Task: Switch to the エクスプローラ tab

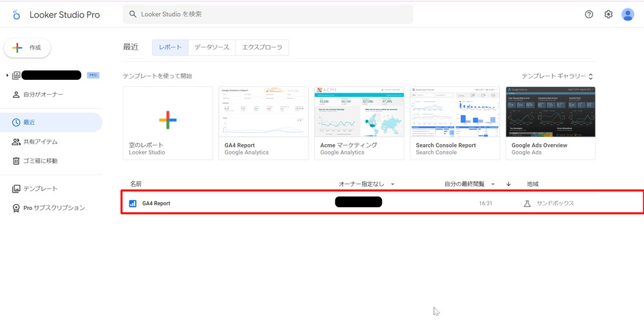Action: [x=262, y=47]
